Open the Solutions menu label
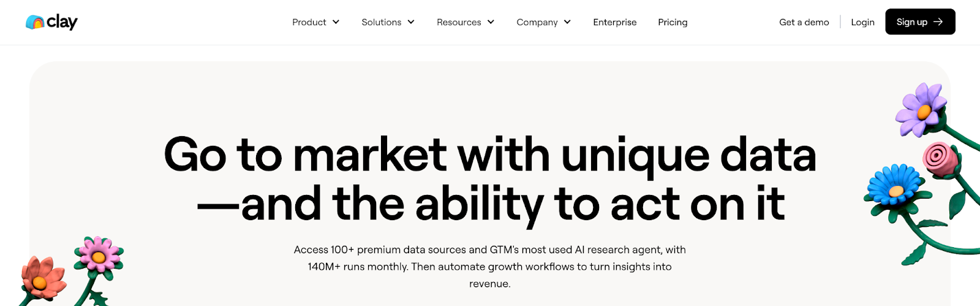Image resolution: width=980 pixels, height=306 pixels. point(381,22)
